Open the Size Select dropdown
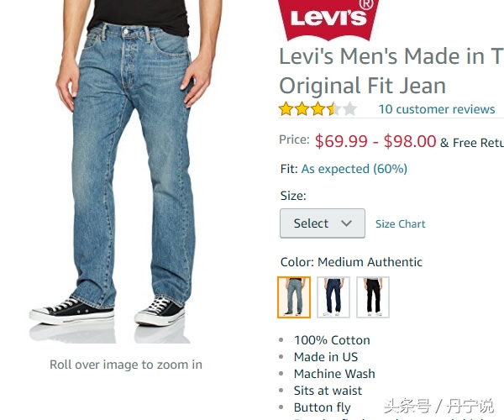 click(x=323, y=223)
